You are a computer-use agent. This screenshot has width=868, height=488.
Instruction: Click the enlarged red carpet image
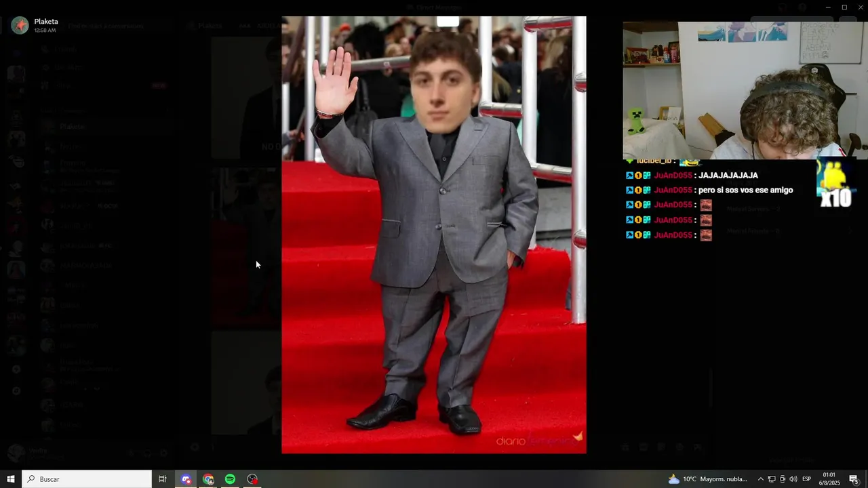[x=434, y=235]
